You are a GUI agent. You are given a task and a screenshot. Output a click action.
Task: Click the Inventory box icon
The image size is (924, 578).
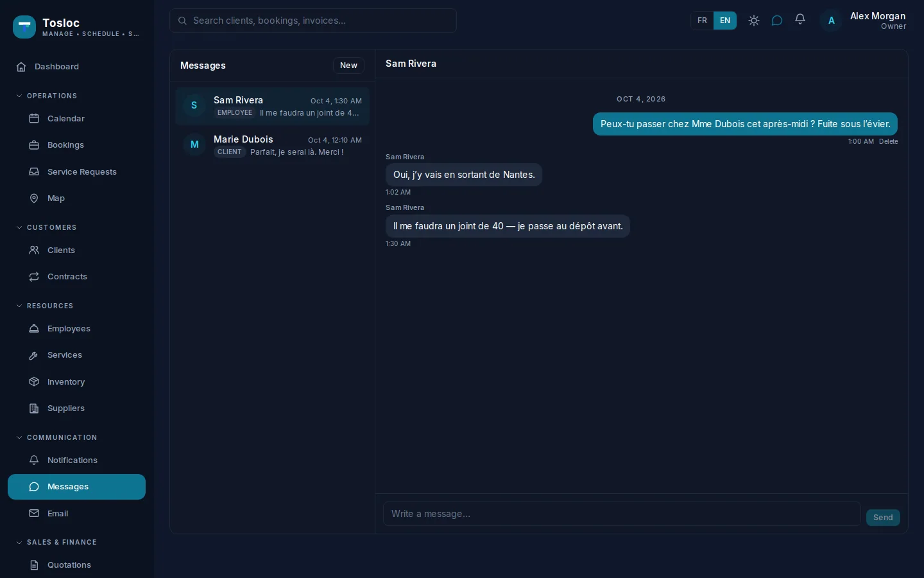34,382
